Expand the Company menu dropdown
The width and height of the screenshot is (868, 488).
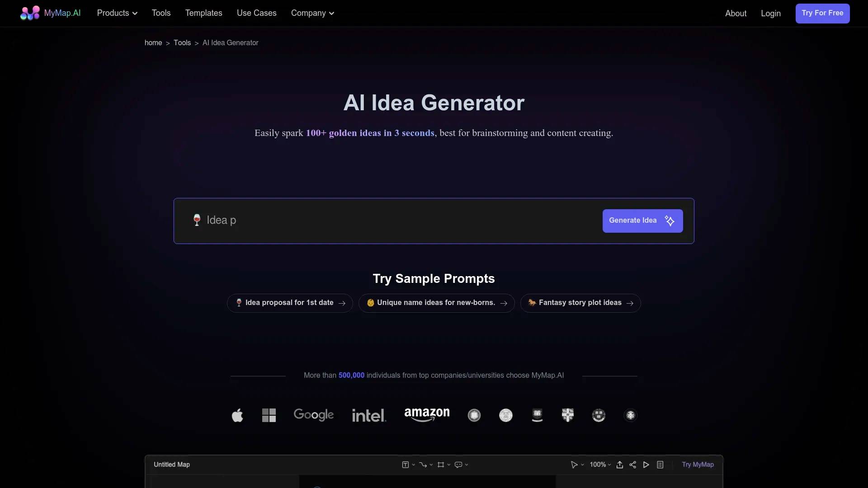312,13
